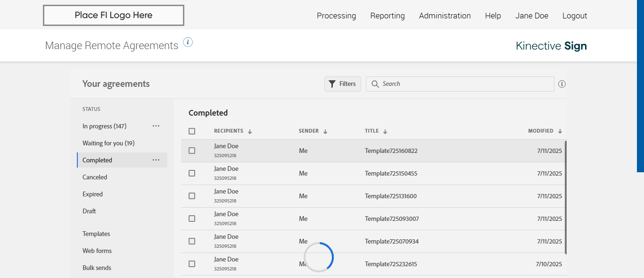Show Waiting for you (19) agreements
The height and width of the screenshot is (278, 644).
point(108,143)
